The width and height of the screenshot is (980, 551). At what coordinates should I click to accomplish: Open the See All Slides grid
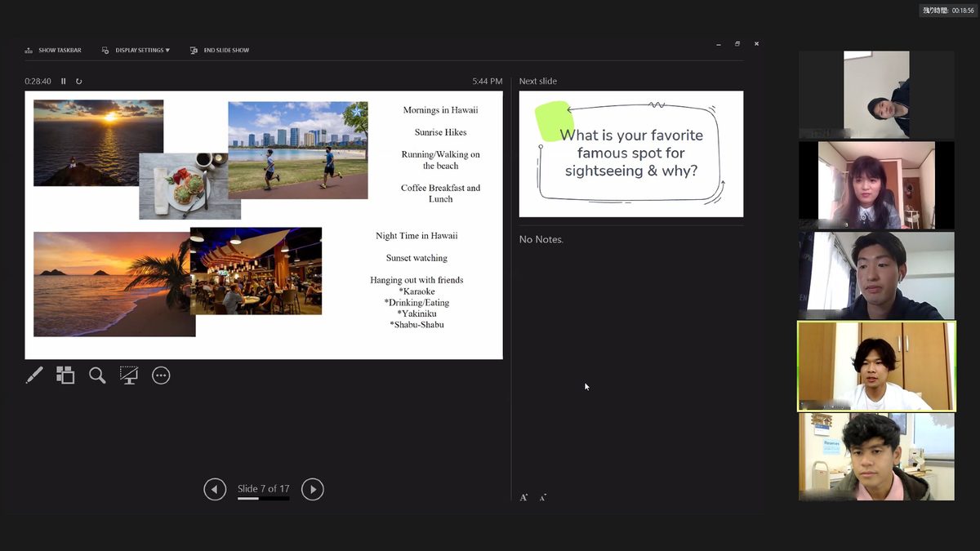(x=65, y=375)
